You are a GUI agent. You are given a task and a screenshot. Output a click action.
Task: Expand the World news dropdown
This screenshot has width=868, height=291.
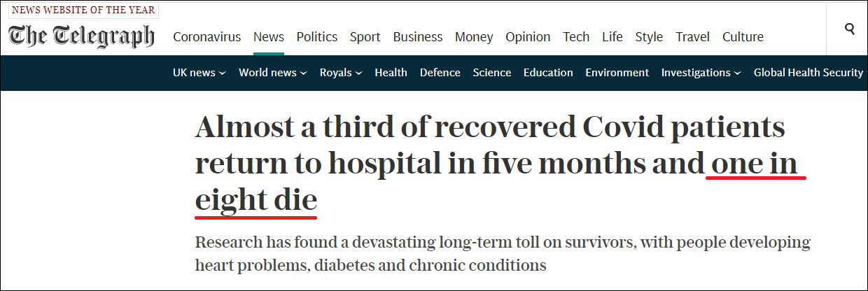[272, 73]
